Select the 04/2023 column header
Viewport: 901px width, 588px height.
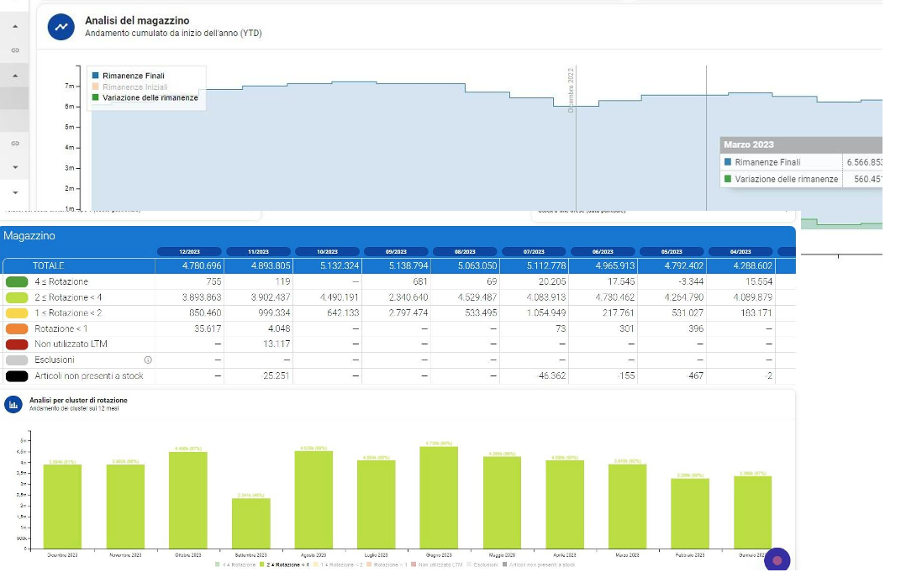(740, 251)
